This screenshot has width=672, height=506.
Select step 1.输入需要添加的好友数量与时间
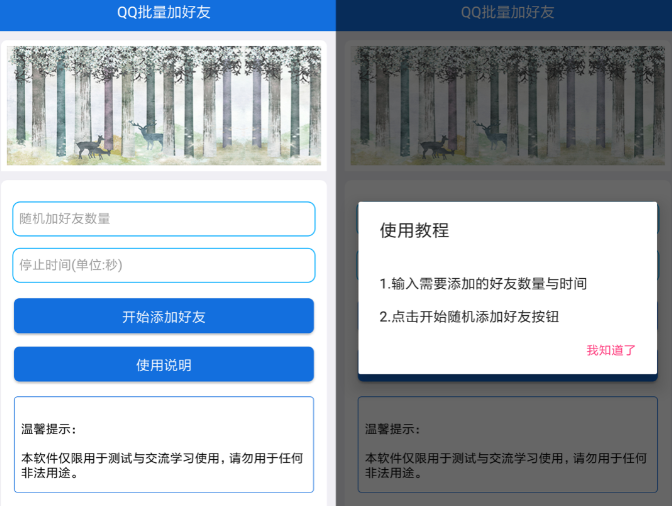point(483,284)
